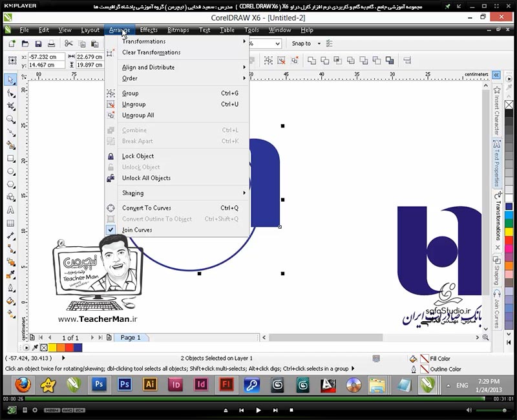
Task: Click the Cut scissors icon
Action: pyautogui.click(x=69, y=43)
